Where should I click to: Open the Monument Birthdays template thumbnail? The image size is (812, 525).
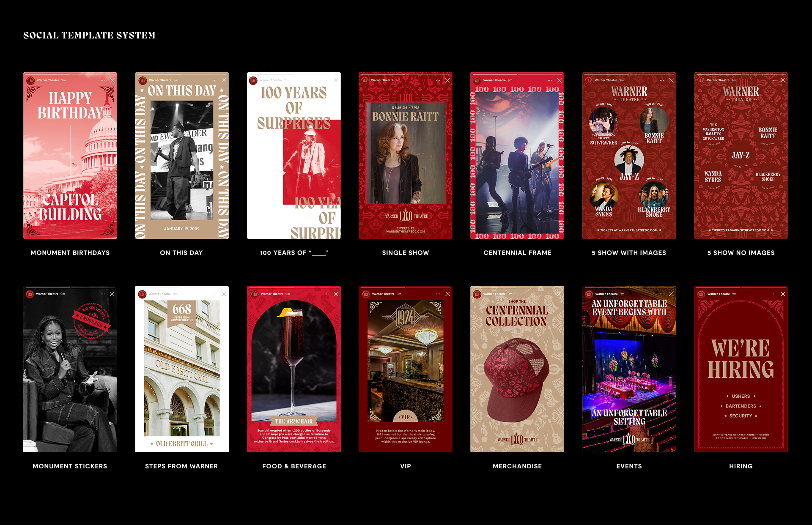tap(70, 156)
